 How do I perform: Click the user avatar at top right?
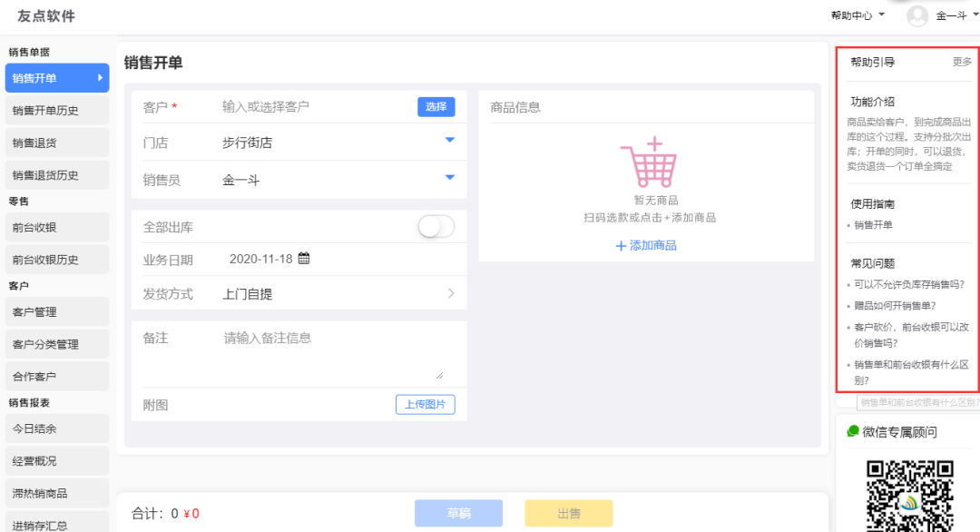point(916,15)
